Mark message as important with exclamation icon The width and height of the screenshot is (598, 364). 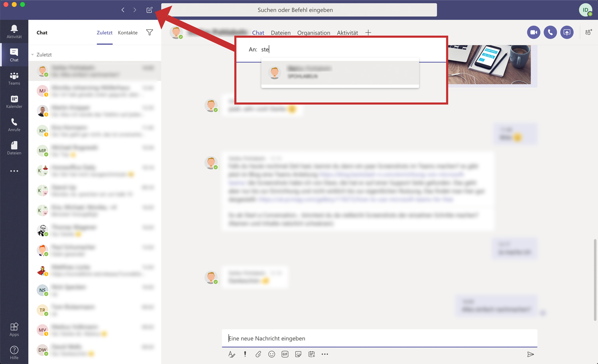pos(245,354)
